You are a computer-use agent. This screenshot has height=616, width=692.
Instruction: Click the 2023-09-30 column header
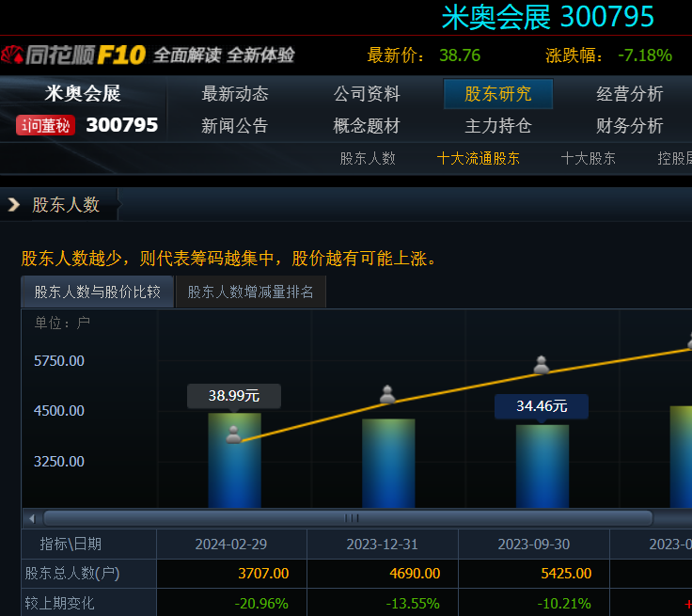[x=534, y=544]
